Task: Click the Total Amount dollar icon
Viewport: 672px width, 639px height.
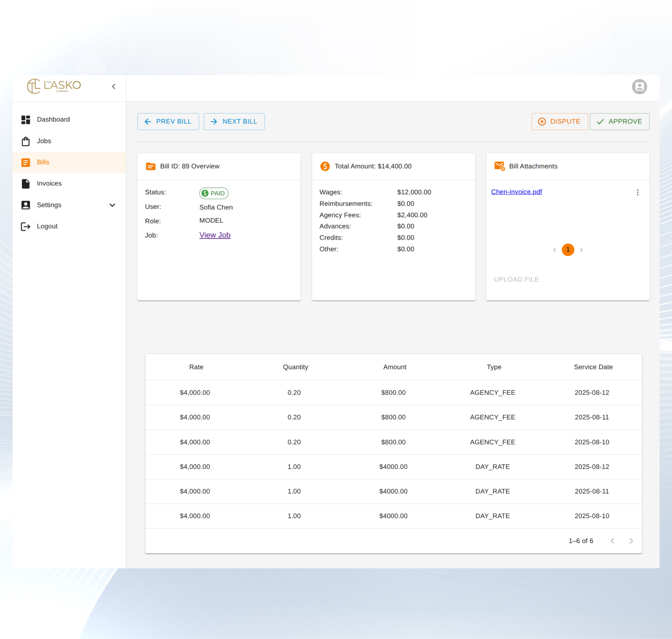Action: point(325,166)
